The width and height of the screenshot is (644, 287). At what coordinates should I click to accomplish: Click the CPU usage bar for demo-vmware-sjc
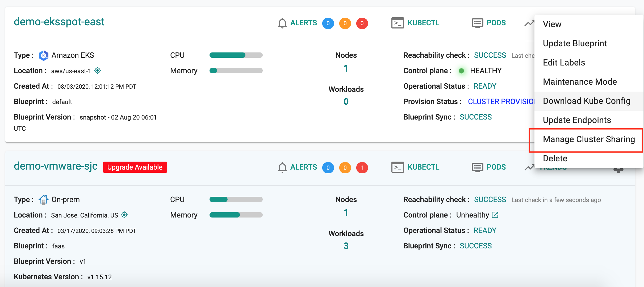[x=236, y=199]
